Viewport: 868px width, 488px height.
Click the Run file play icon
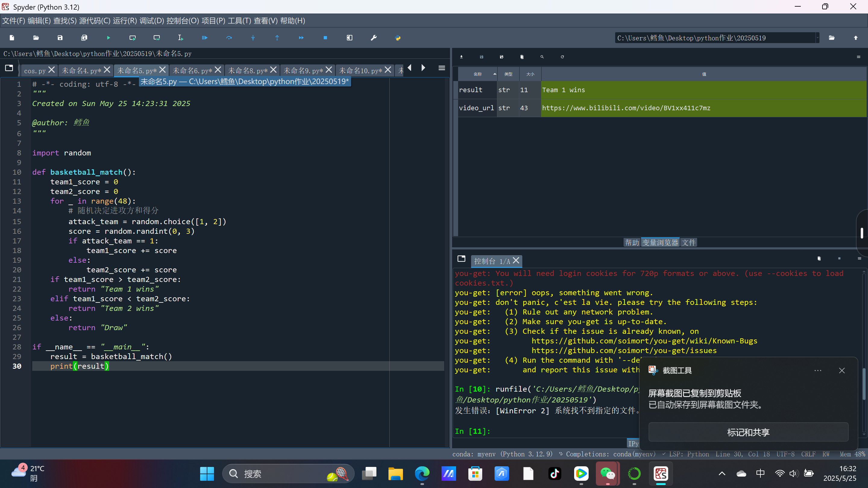click(108, 38)
